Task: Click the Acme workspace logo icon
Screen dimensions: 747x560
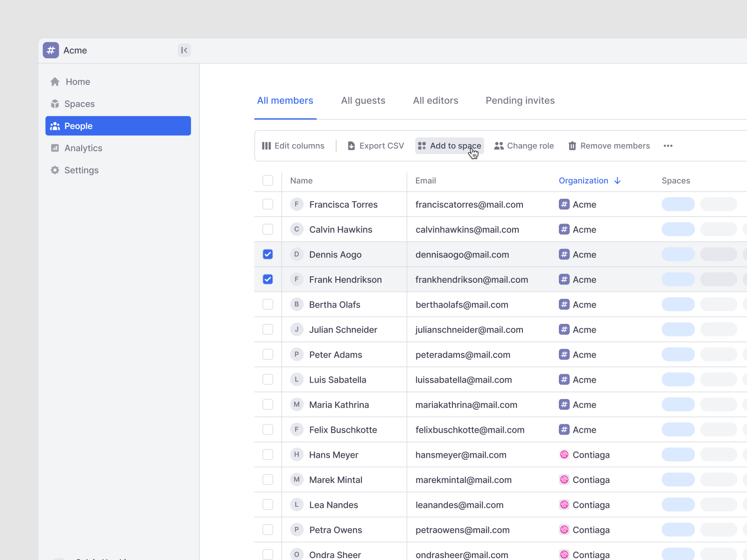Action: pyautogui.click(x=51, y=50)
